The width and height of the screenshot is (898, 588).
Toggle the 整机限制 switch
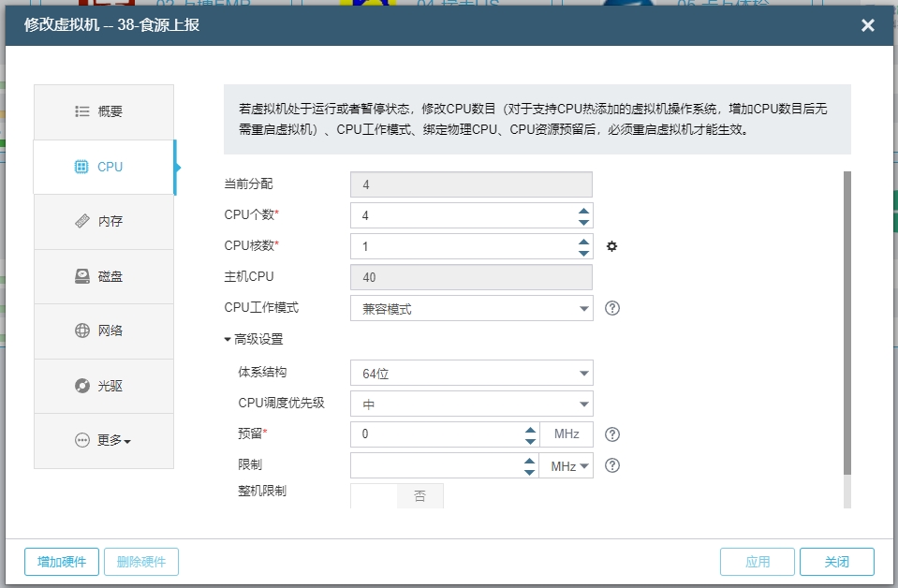tap(397, 496)
